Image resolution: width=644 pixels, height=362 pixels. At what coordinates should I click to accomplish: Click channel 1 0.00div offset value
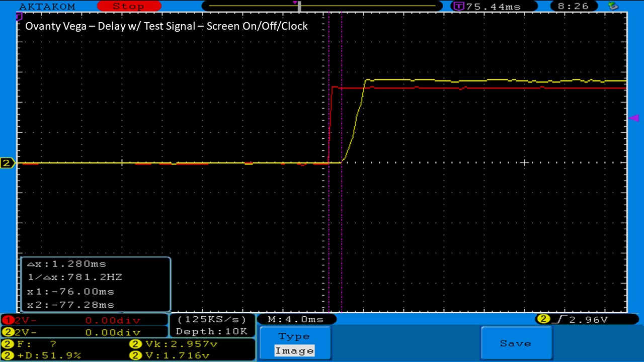tap(113, 320)
